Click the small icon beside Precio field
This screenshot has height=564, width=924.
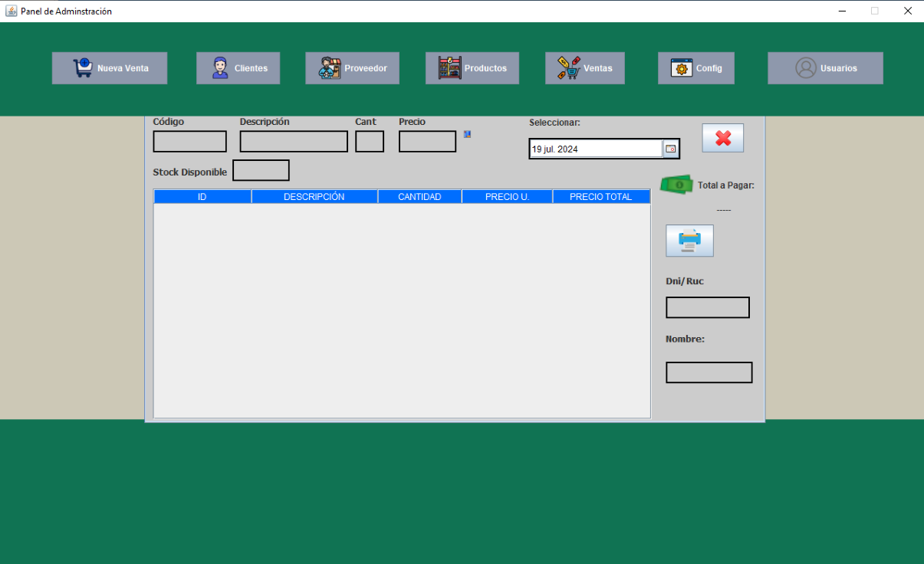point(467,134)
